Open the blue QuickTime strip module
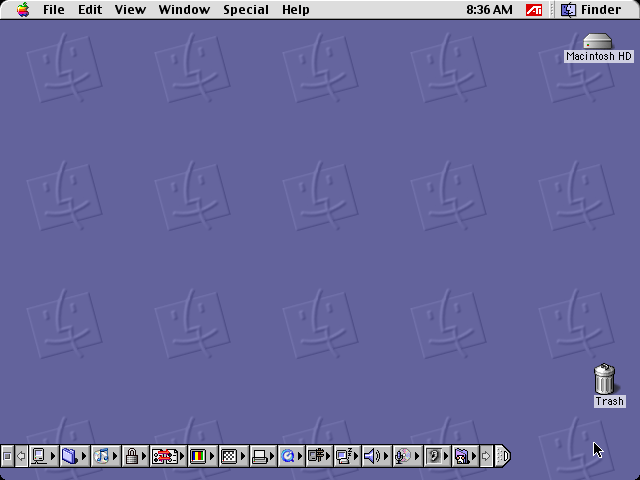Screen dimensions: 640x480 click(x=287, y=456)
